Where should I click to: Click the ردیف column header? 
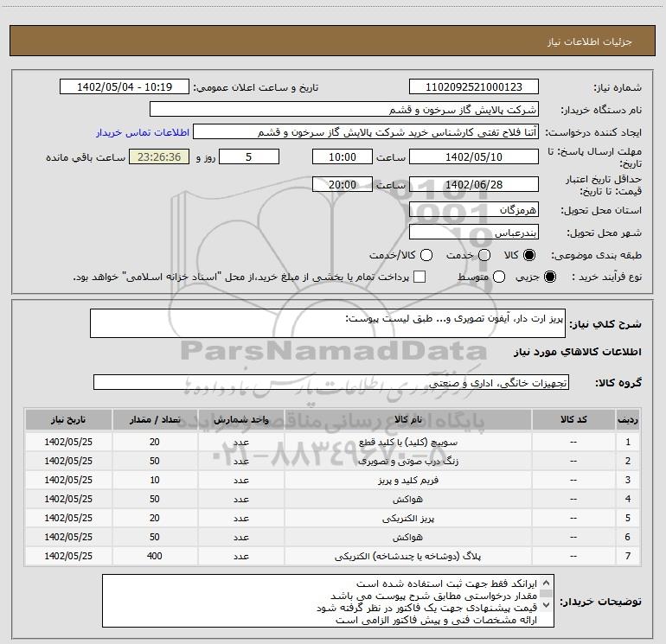tap(628, 419)
